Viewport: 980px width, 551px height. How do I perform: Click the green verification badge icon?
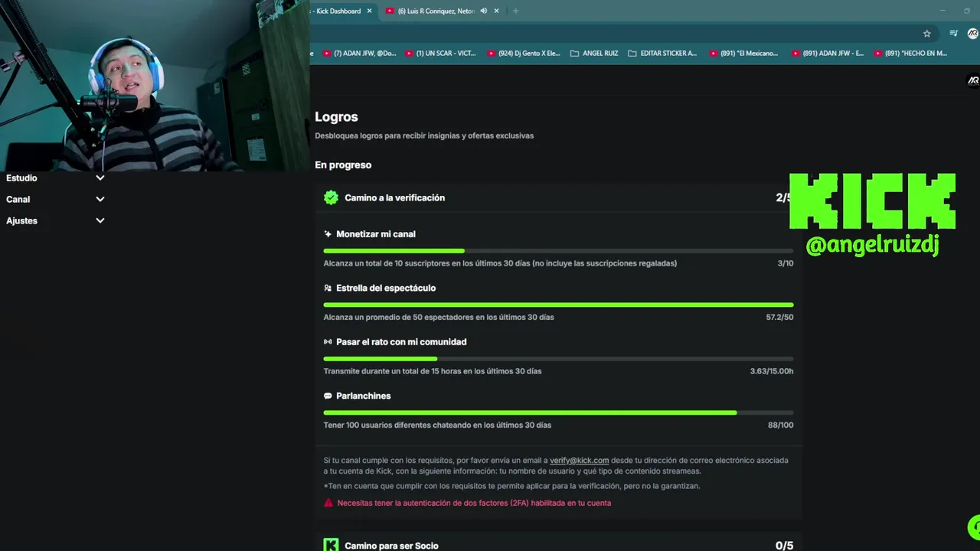click(x=331, y=197)
